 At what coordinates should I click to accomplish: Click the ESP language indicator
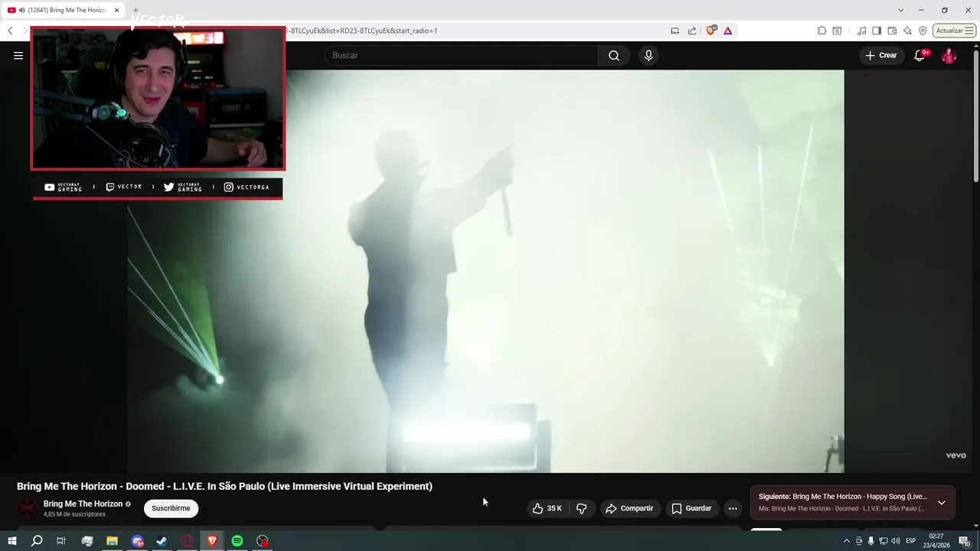911,541
